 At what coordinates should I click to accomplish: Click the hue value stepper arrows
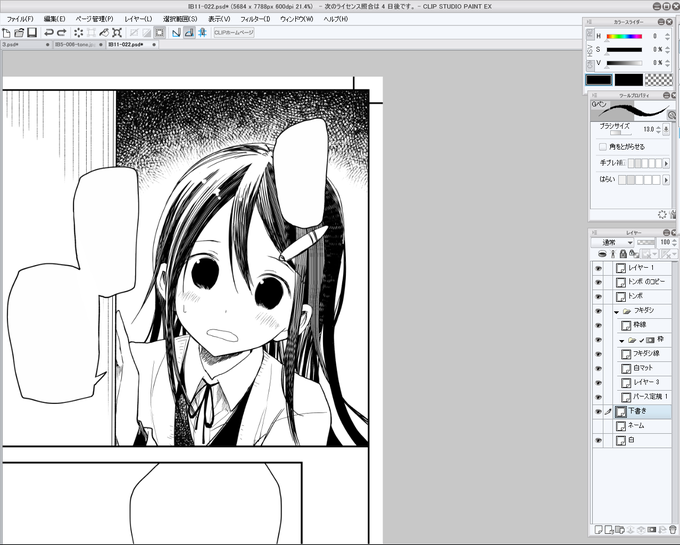668,36
